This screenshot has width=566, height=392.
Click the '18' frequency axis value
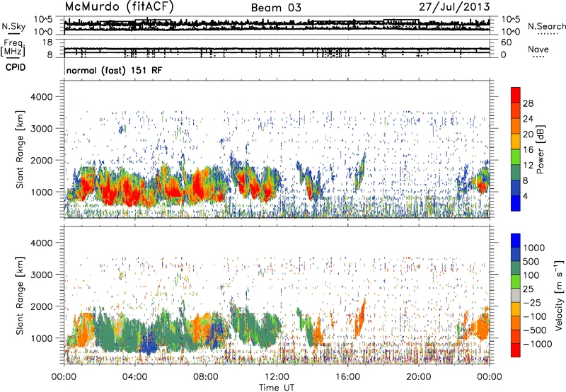click(47, 42)
